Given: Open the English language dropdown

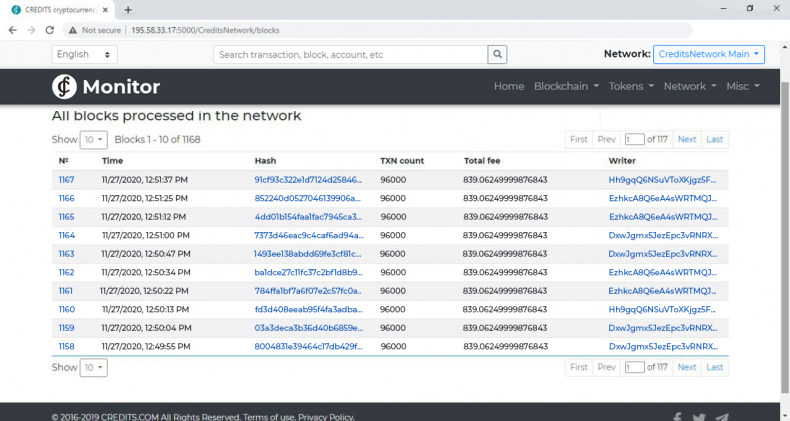Looking at the screenshot, I should 84,54.
